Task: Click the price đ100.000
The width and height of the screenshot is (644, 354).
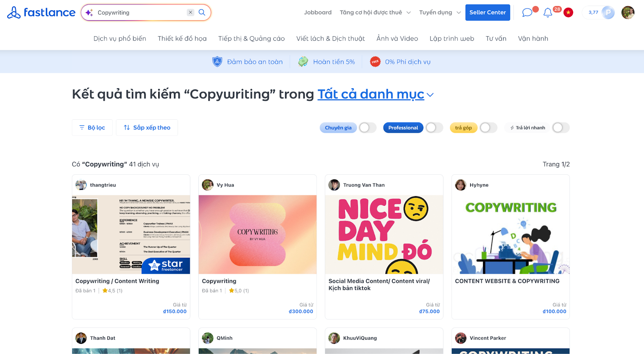Action: 554,311
